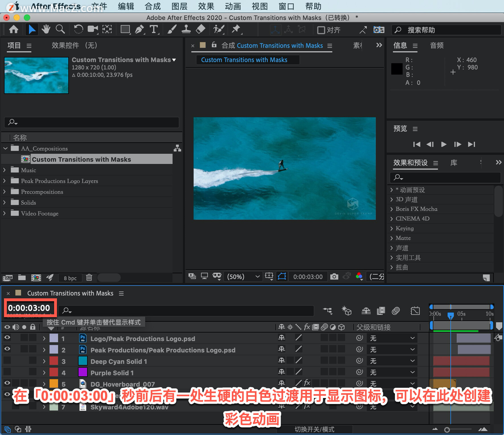Toggle hide shy layers switch
This screenshot has height=435, width=504.
click(366, 311)
